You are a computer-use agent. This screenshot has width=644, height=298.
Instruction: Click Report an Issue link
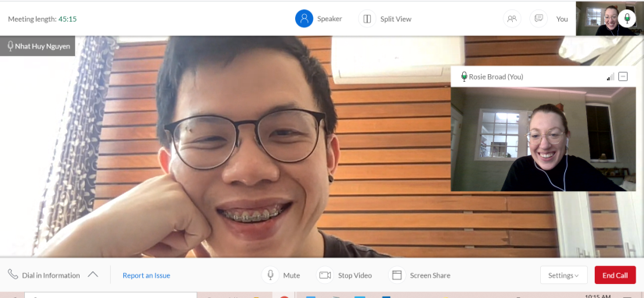click(x=146, y=275)
